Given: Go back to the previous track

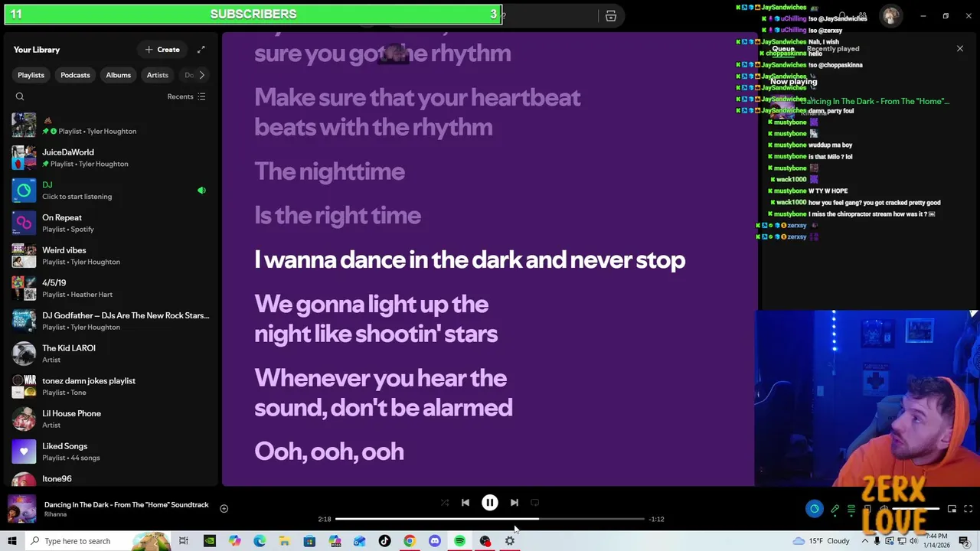Looking at the screenshot, I should click(465, 503).
